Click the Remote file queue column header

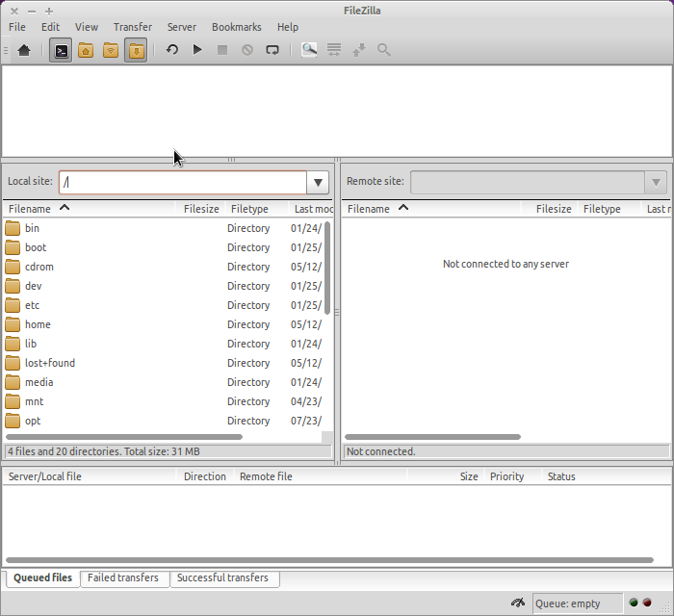321,476
